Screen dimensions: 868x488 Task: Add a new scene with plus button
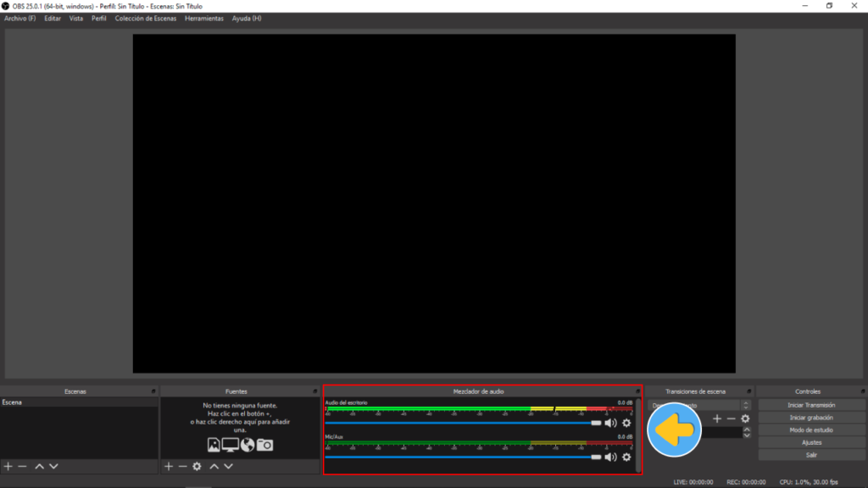pyautogui.click(x=8, y=466)
